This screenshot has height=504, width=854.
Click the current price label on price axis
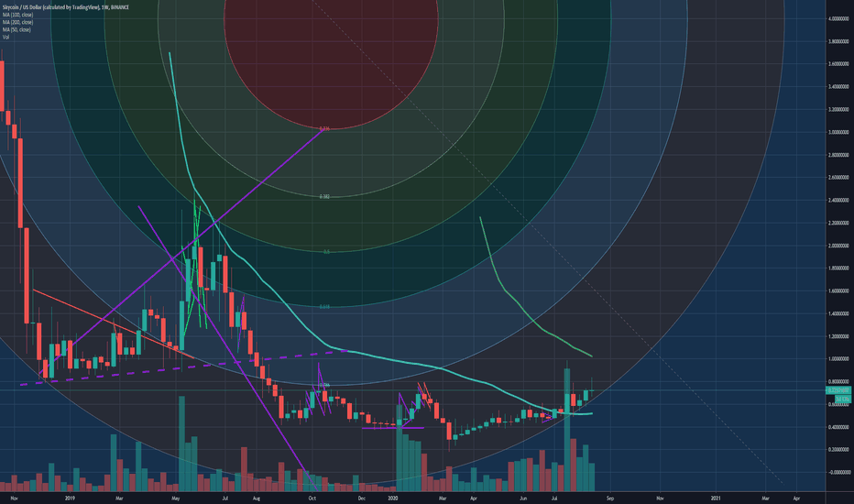[838, 390]
